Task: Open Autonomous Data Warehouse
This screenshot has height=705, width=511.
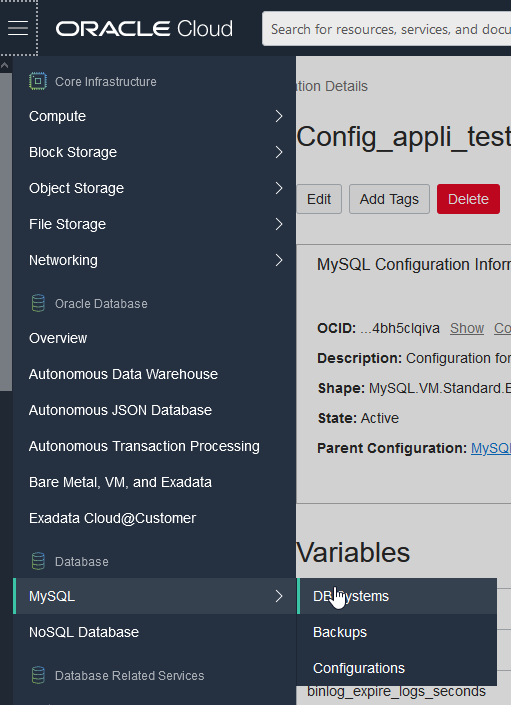Action: tap(155, 374)
